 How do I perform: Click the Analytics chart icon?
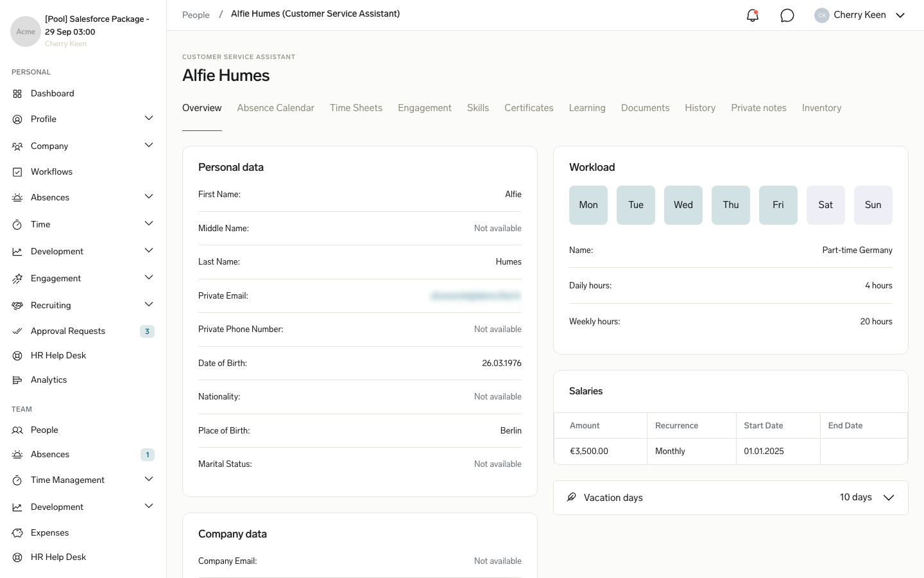[17, 380]
